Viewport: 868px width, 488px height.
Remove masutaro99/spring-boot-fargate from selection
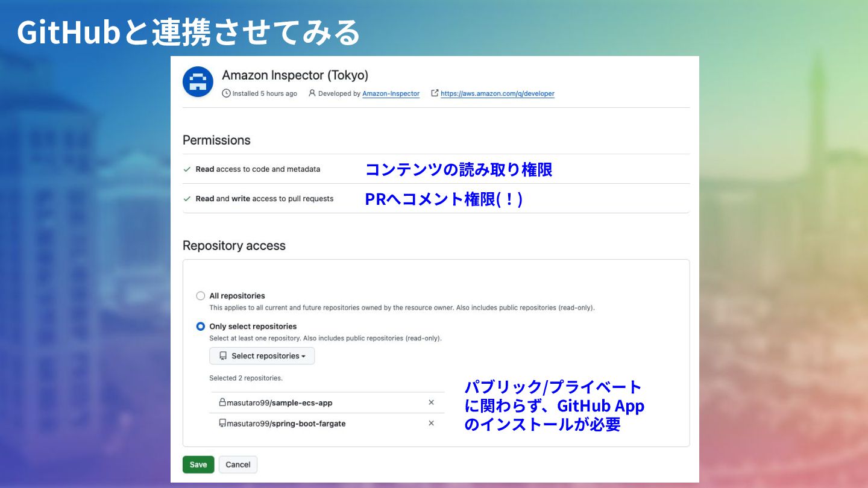coord(431,424)
